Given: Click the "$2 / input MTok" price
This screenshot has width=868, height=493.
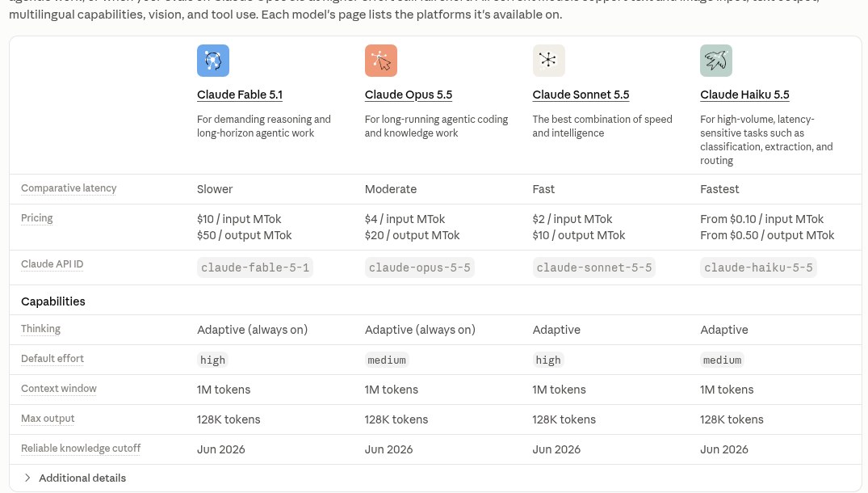Looking at the screenshot, I should coord(572,219).
